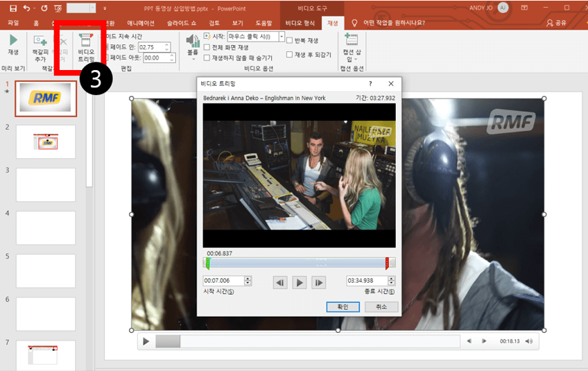Click the slide video progress bar

coord(308,341)
